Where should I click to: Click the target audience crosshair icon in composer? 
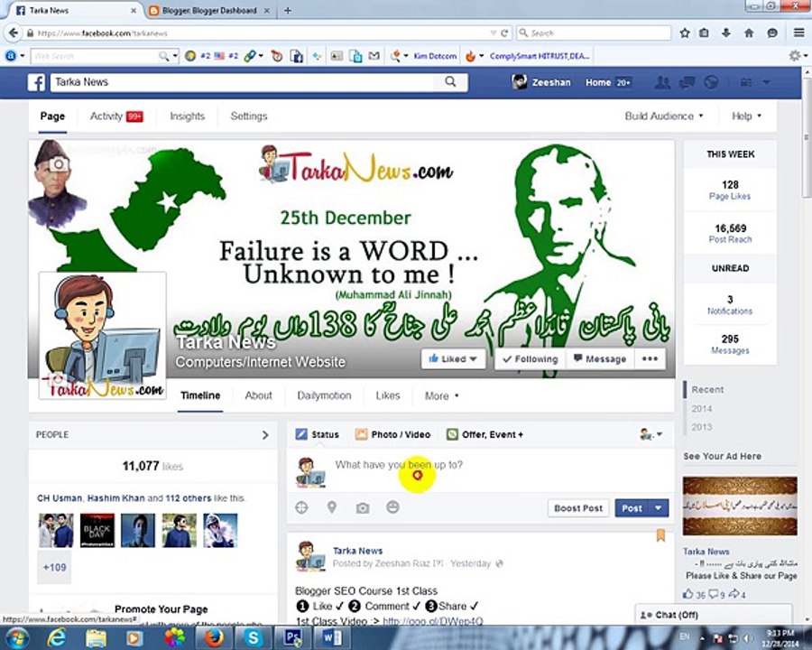coord(301,507)
